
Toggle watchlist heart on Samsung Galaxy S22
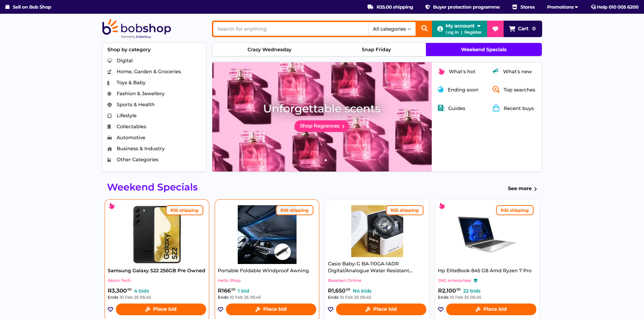110,309
